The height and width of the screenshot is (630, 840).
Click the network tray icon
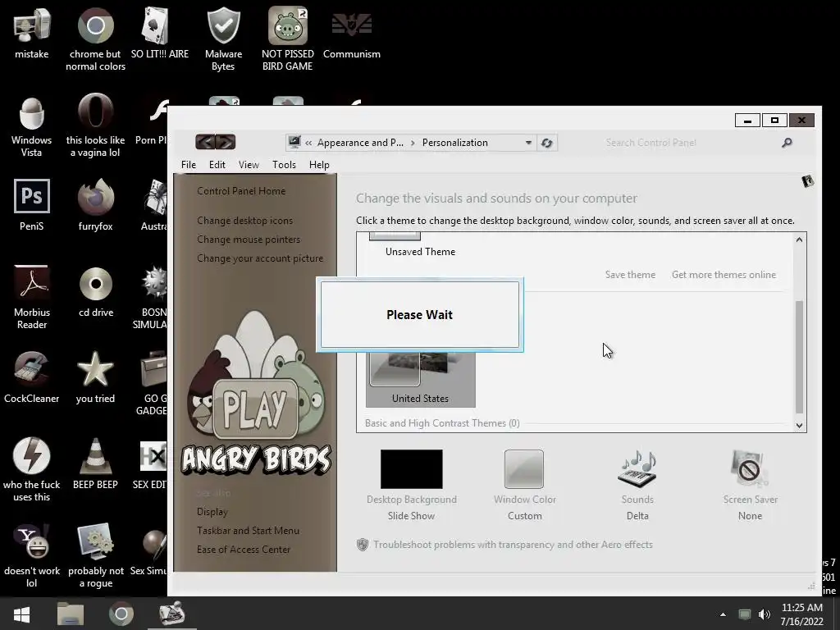tap(745, 614)
